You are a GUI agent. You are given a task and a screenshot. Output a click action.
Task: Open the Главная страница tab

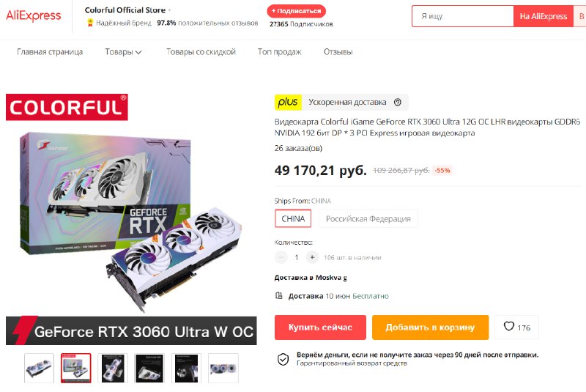[x=50, y=52]
